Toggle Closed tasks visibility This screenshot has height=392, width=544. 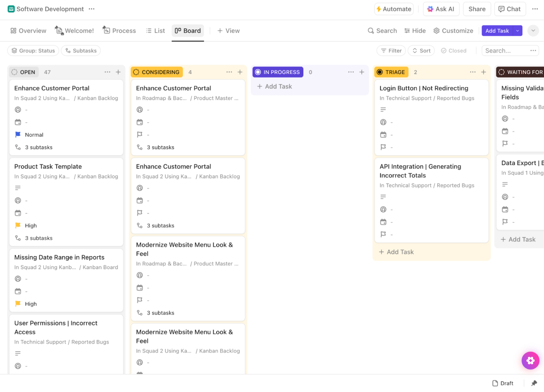[x=453, y=50]
